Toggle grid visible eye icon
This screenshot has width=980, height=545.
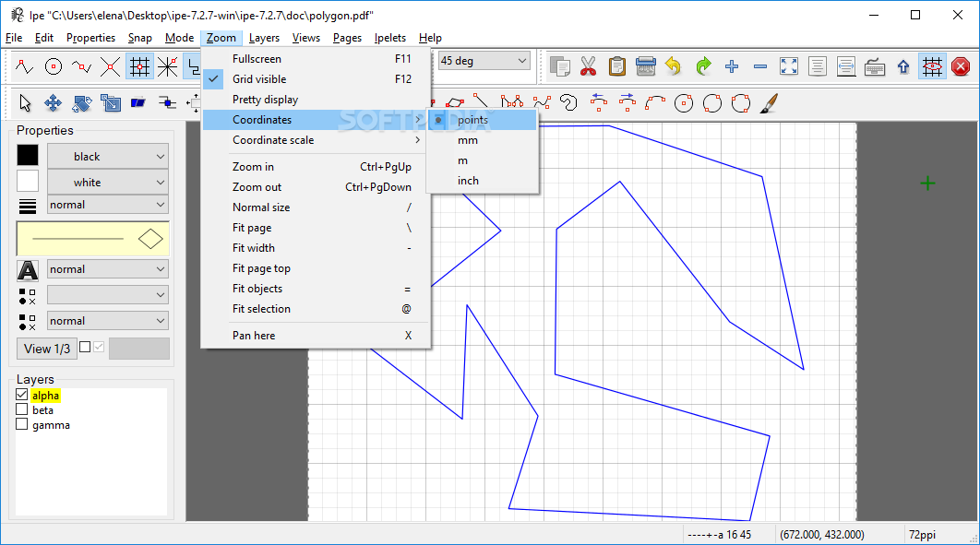(x=932, y=66)
